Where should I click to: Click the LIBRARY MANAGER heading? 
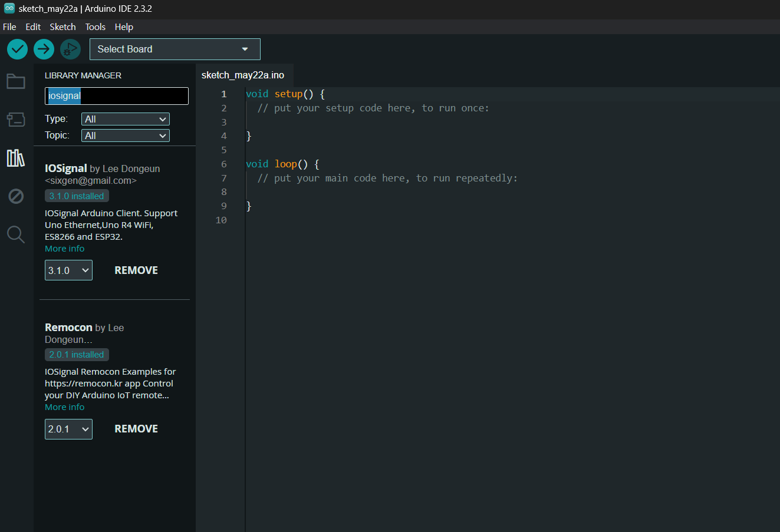pyautogui.click(x=83, y=75)
